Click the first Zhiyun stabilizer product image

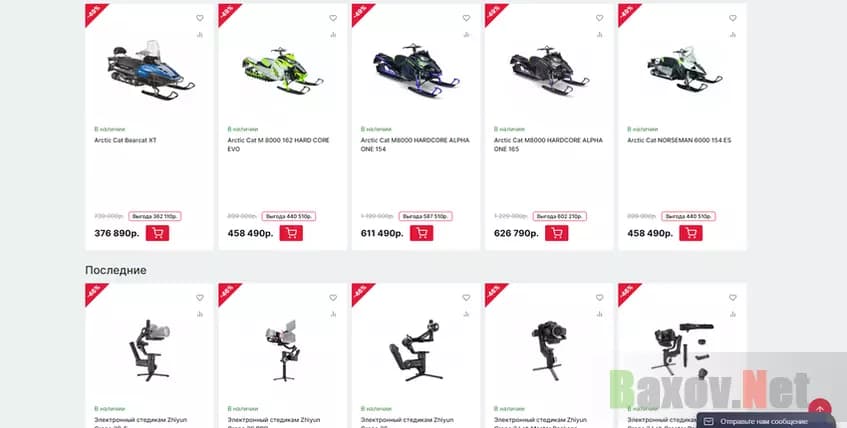[x=150, y=350]
